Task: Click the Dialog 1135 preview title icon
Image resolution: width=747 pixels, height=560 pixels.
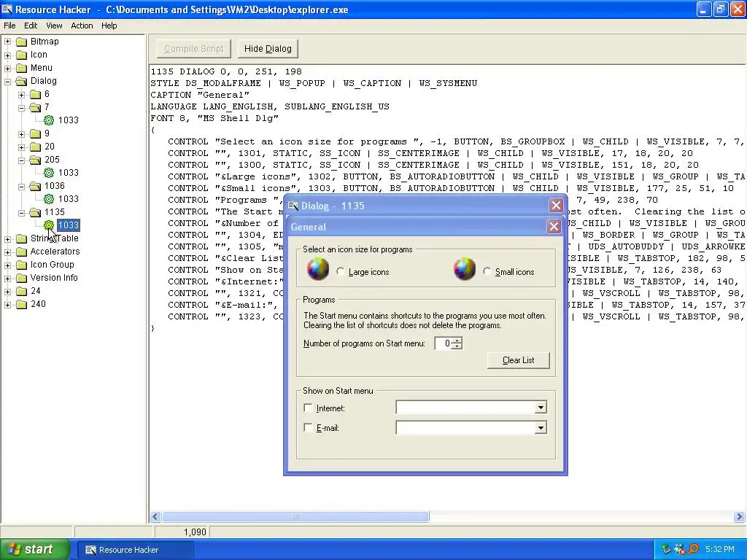Action: tap(293, 206)
